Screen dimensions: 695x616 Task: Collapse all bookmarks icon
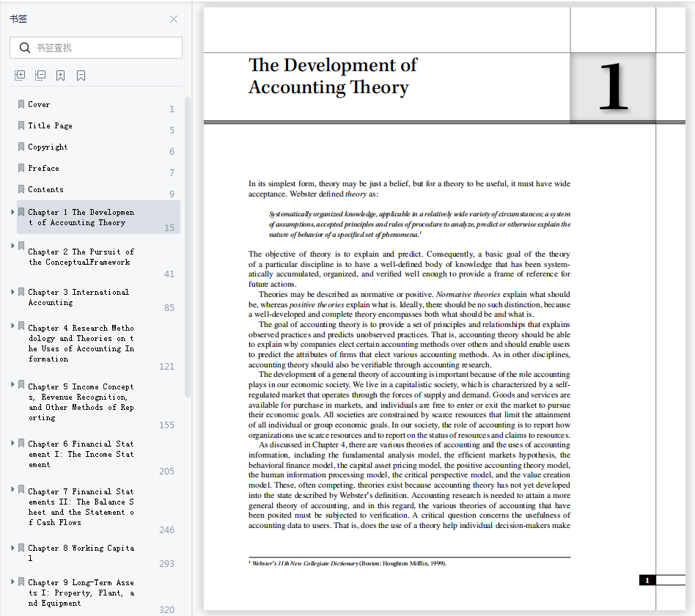40,76
